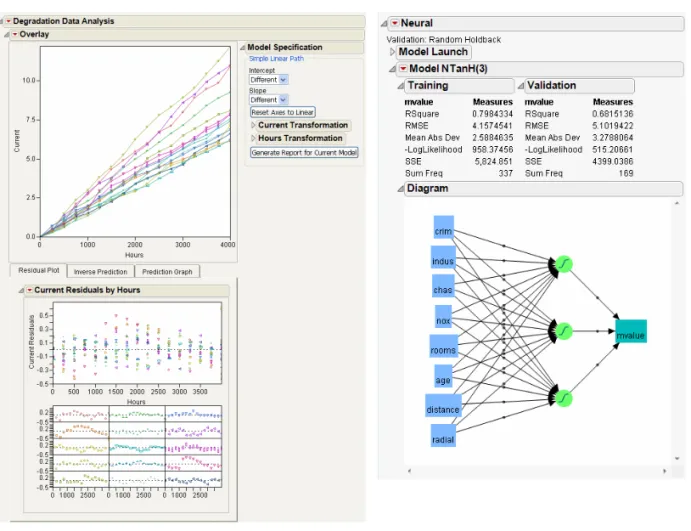Click the Simple Linear Path link

click(276, 59)
